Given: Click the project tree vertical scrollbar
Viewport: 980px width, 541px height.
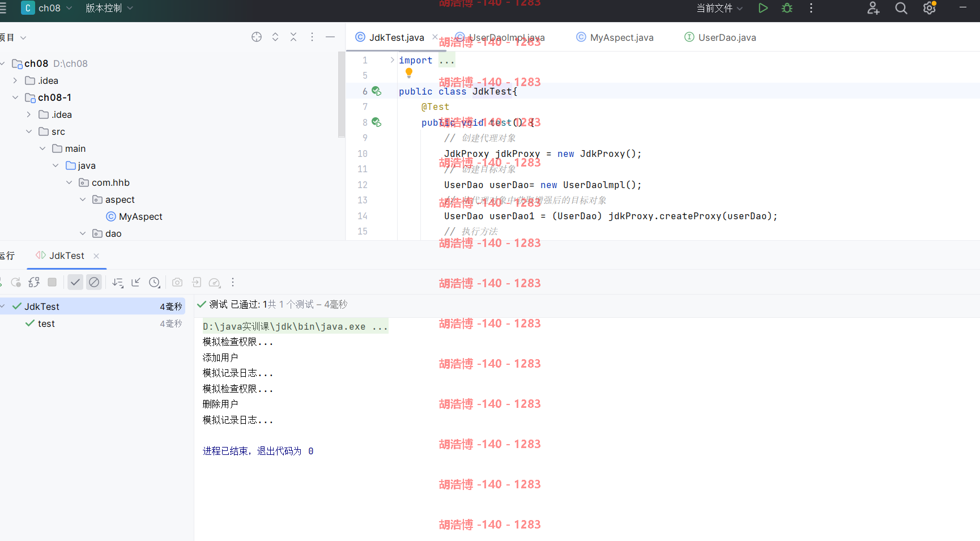Looking at the screenshot, I should pos(342,95).
